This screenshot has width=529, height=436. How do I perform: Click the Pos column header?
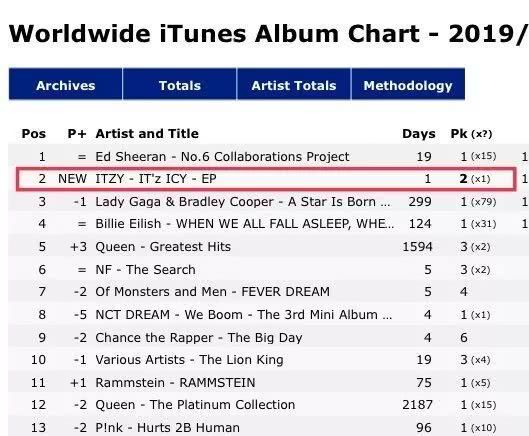tap(34, 134)
